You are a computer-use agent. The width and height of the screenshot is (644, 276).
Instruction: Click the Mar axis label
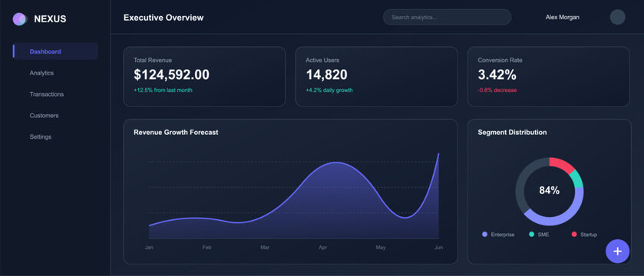[x=265, y=248]
